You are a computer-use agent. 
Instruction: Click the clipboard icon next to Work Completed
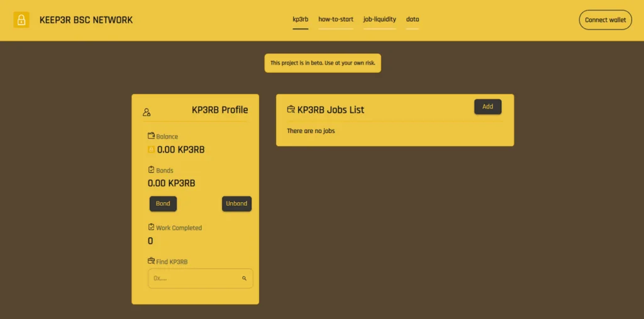(151, 227)
